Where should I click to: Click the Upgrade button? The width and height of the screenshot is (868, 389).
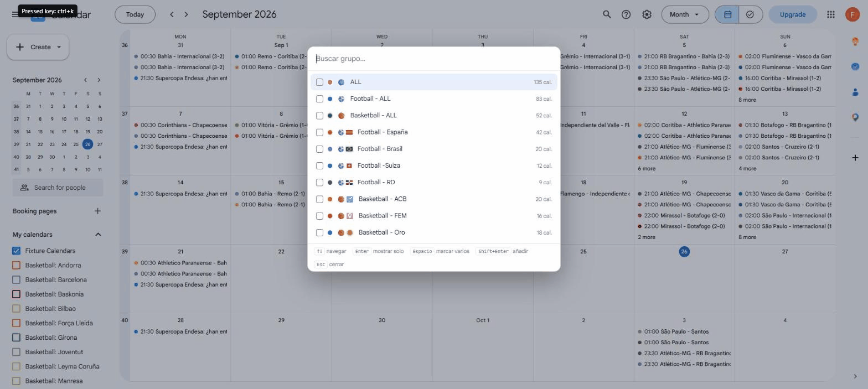coord(792,14)
